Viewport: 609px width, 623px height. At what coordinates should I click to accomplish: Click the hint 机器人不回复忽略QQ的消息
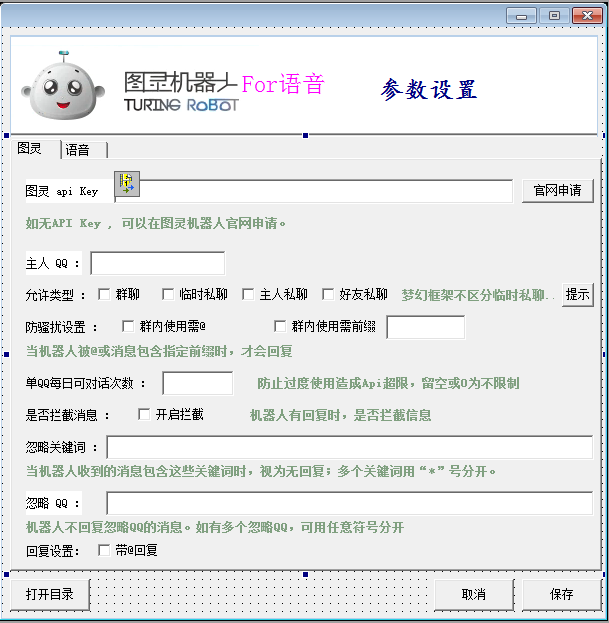tap(215, 527)
